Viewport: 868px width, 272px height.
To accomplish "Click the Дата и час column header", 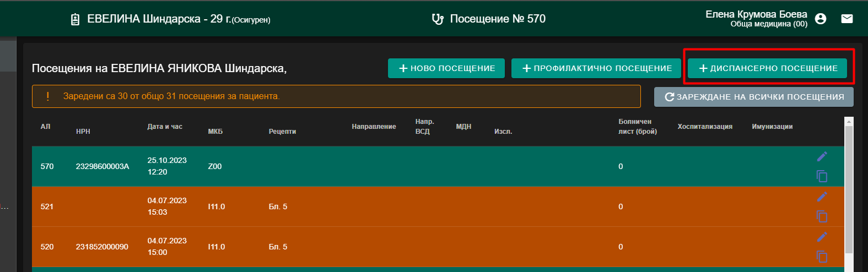I will [165, 127].
